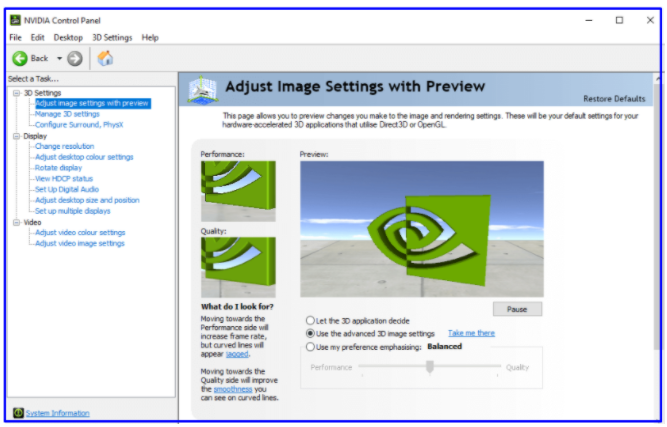Click the NVIDIA logo in the title bar
This screenshot has width=667, height=427.
pos(16,20)
